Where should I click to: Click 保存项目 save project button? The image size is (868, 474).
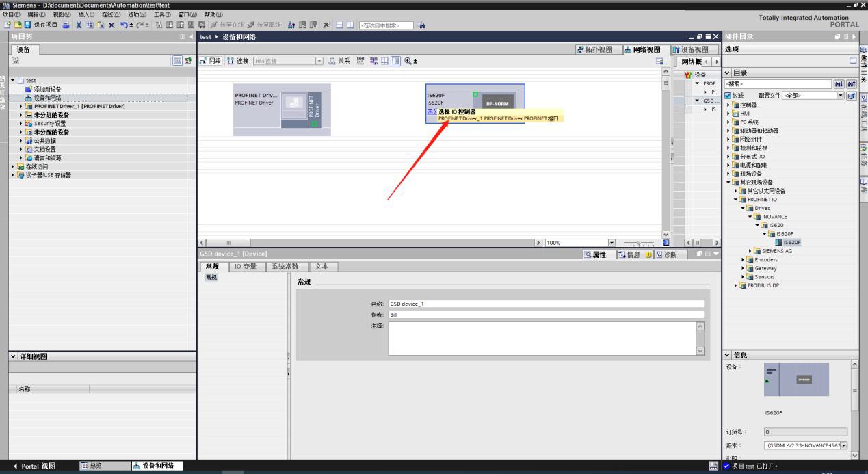pyautogui.click(x=41, y=25)
